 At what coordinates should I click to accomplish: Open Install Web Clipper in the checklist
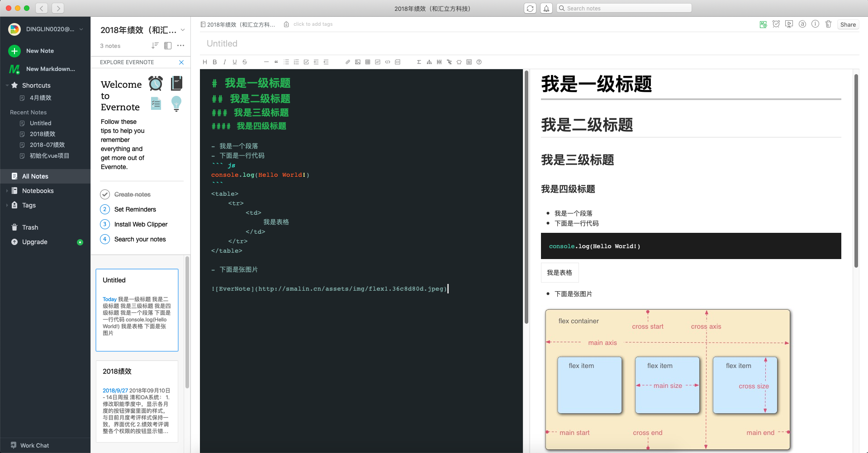click(x=141, y=224)
